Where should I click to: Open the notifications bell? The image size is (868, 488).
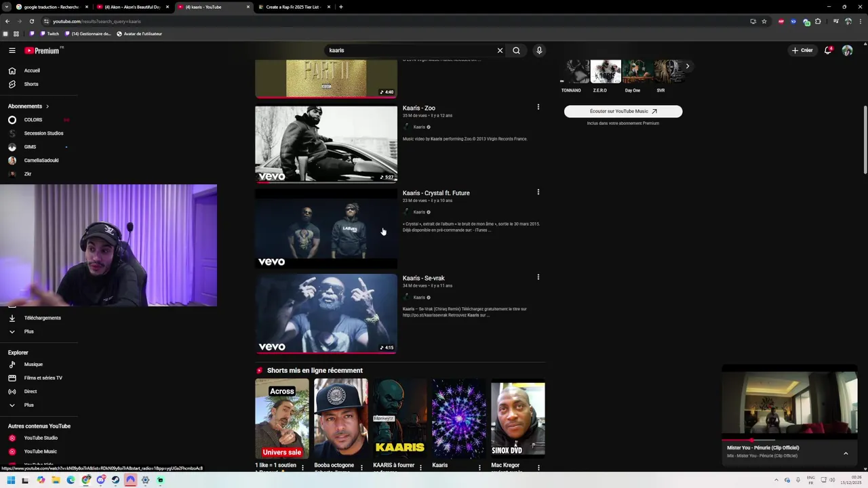pyautogui.click(x=828, y=50)
